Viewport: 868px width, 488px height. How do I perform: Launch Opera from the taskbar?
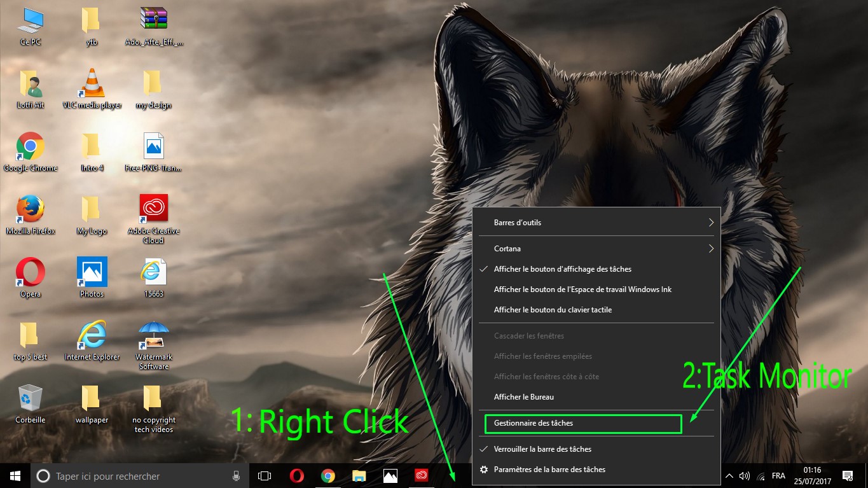296,475
